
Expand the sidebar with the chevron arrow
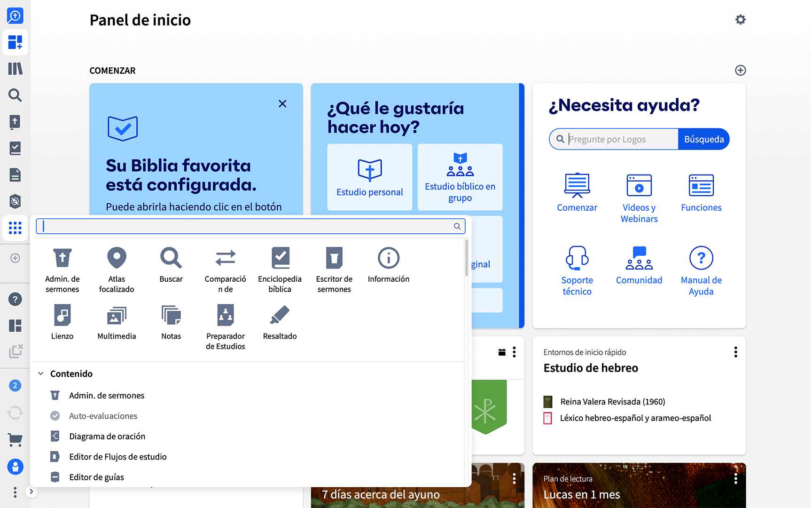click(x=31, y=492)
